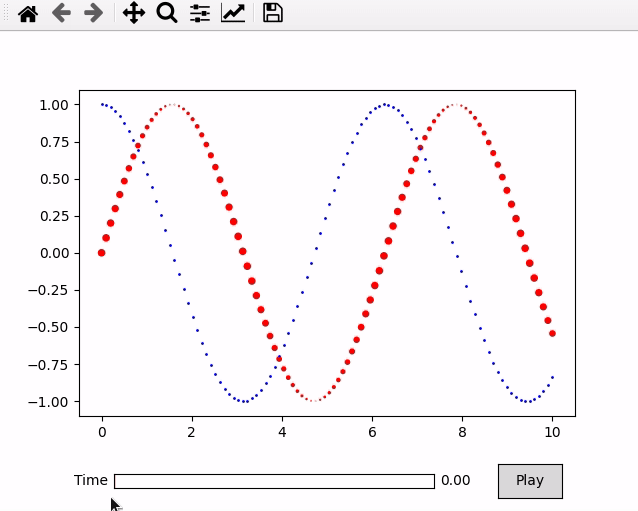This screenshot has width=638, height=511.
Task: Click the y-axis label 0.50
Action: click(x=54, y=179)
